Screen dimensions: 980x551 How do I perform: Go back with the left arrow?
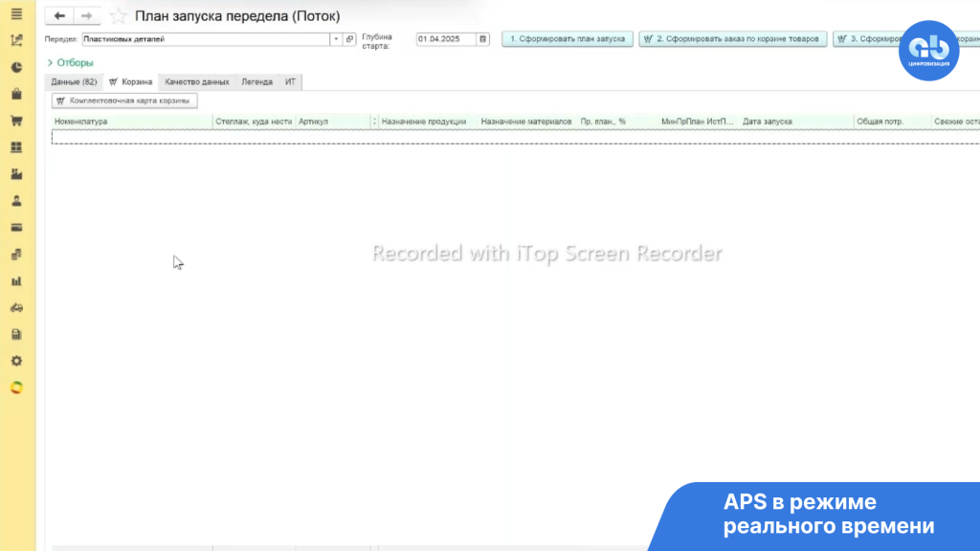click(59, 15)
